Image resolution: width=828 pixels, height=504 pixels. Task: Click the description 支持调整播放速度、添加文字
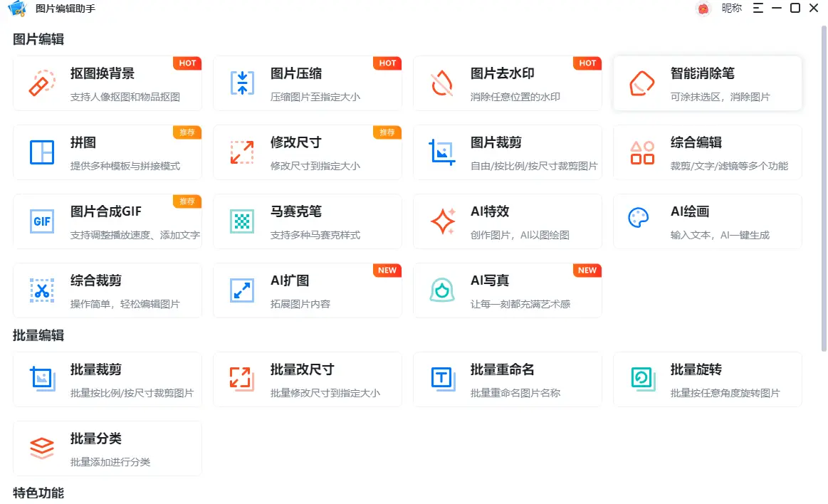[x=135, y=236]
